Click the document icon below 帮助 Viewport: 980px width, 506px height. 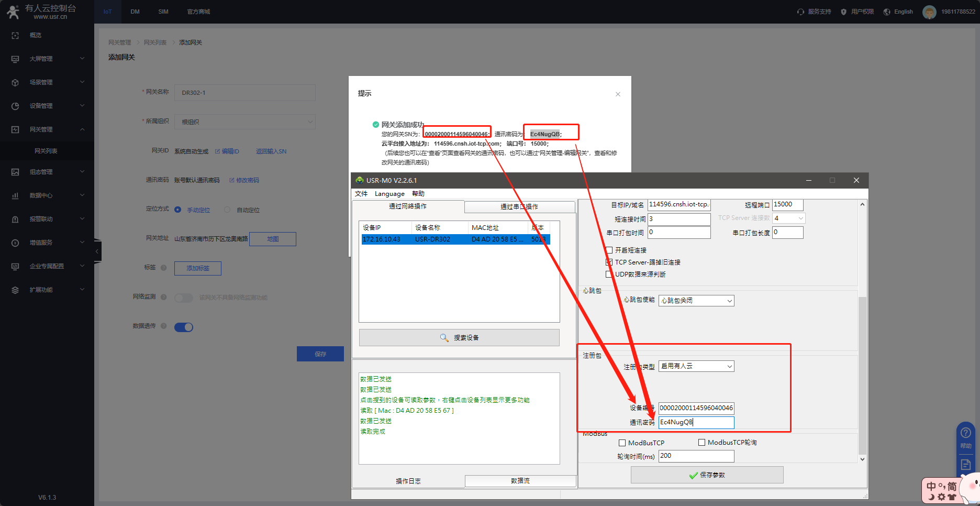966,465
